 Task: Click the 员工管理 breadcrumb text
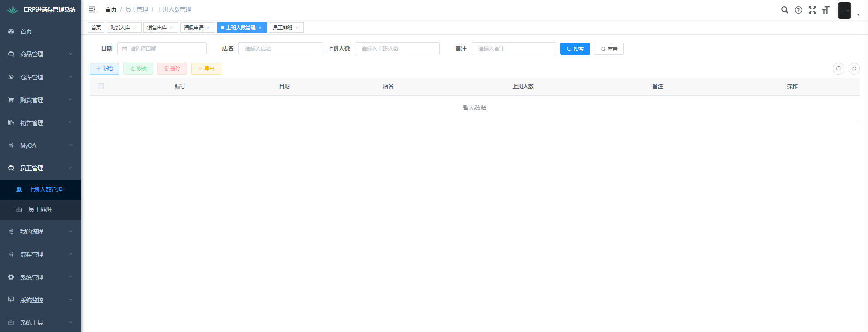[137, 9]
